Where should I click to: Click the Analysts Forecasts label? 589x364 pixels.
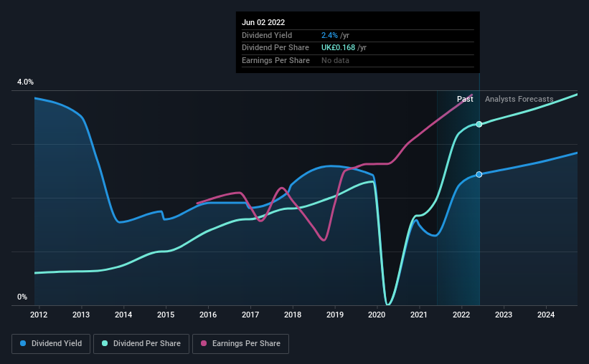[x=519, y=99]
